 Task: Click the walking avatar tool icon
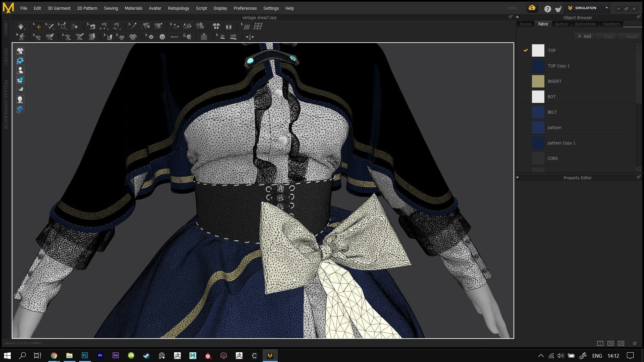tap(21, 37)
